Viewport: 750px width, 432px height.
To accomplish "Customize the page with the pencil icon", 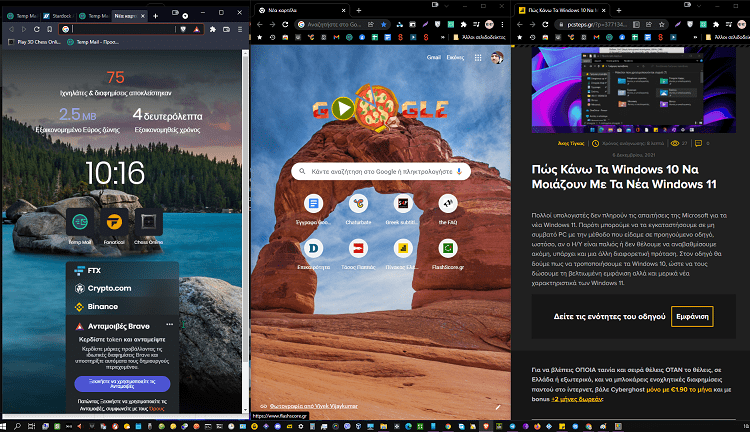I will pos(497,407).
